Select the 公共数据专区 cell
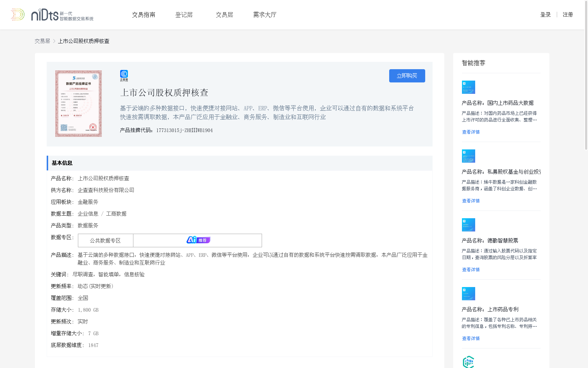The width and height of the screenshot is (588, 368). (105, 241)
